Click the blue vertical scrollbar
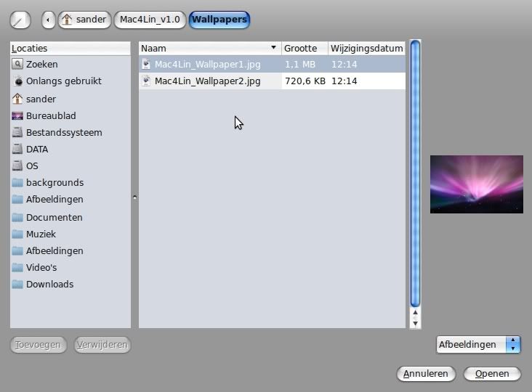The width and height of the screenshot is (532, 392). tap(415, 174)
